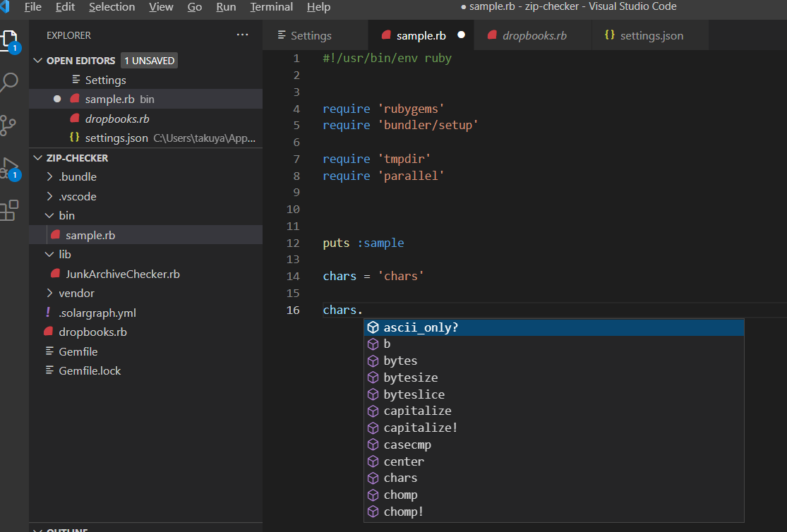This screenshot has width=787, height=532.
Task: Collapse the Open Editors section
Action: click(37, 60)
